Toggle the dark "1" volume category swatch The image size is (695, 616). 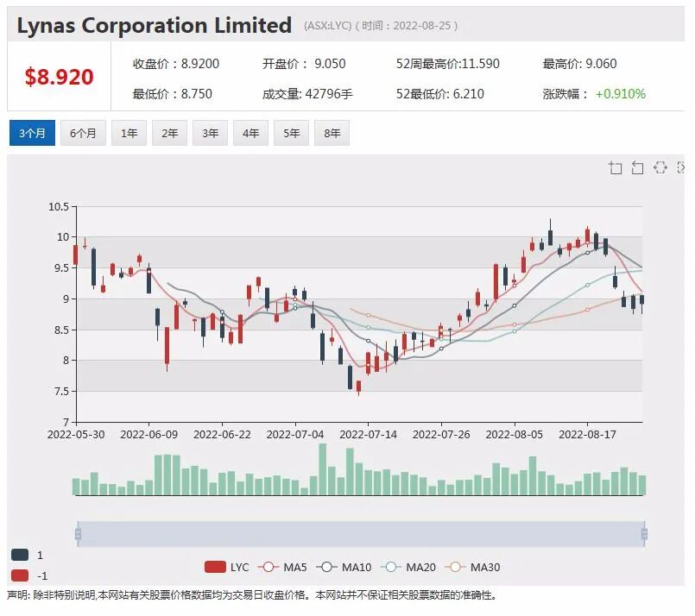click(x=20, y=555)
